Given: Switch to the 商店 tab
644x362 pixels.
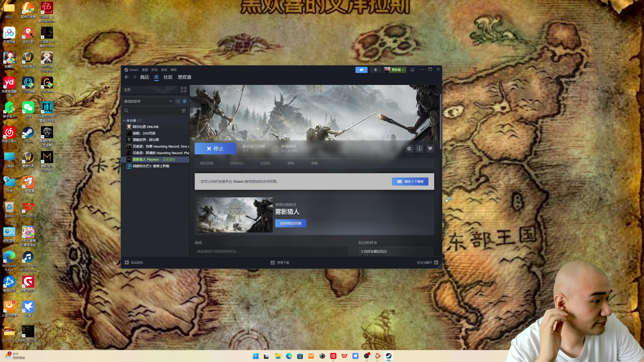Looking at the screenshot, I should (x=145, y=77).
